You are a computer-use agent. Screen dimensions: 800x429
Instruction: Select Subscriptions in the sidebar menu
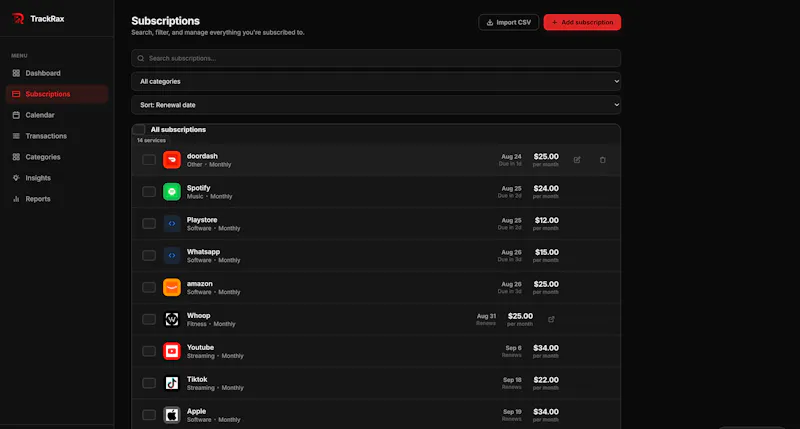(57, 94)
